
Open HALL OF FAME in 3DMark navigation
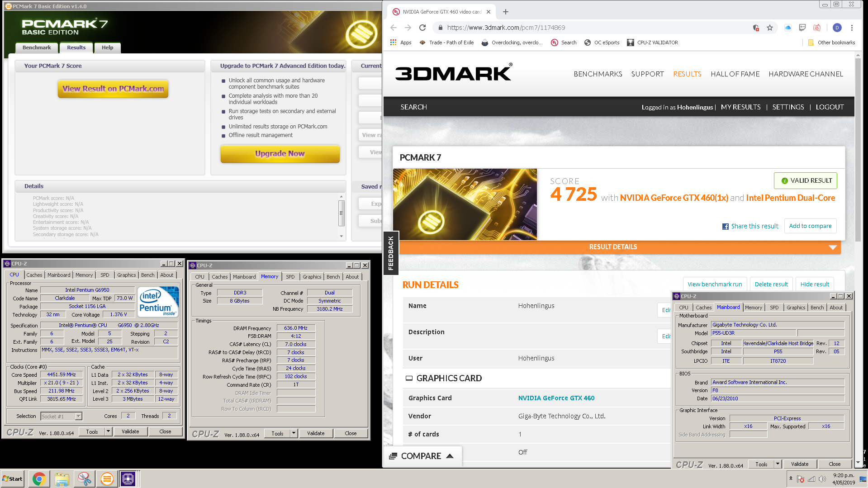tap(735, 74)
